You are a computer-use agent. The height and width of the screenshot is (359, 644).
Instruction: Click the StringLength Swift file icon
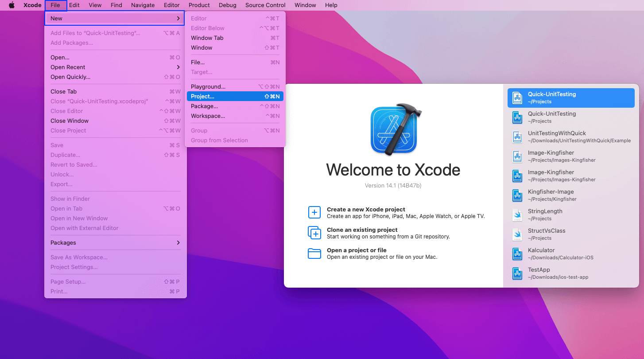coord(517,215)
